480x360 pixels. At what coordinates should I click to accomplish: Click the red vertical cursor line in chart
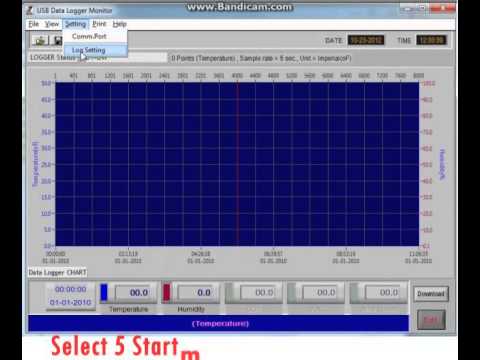[238, 164]
